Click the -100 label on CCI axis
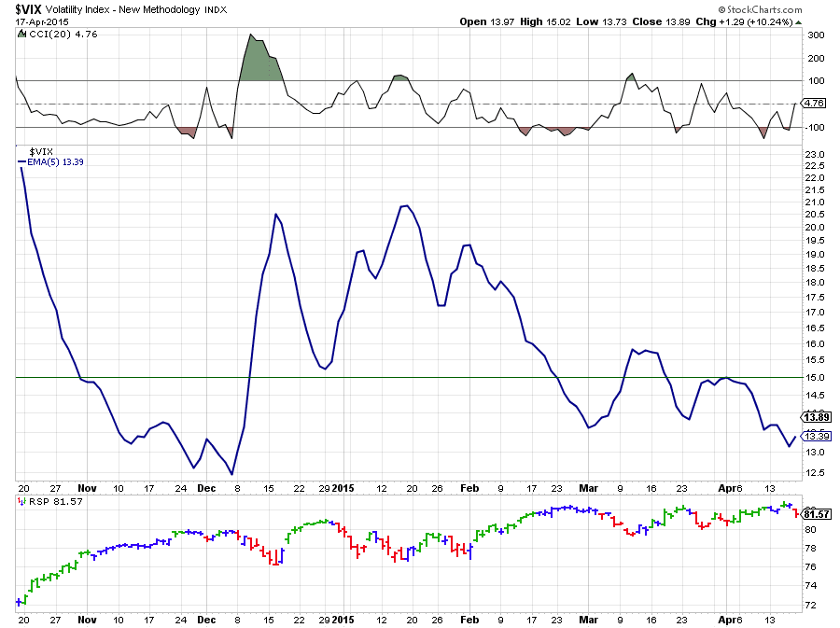840x628 pixels. click(814, 128)
